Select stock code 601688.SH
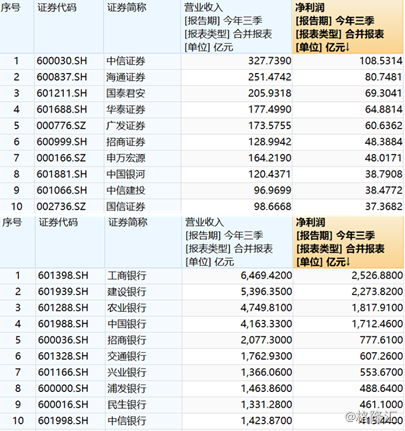 [x=62, y=110]
